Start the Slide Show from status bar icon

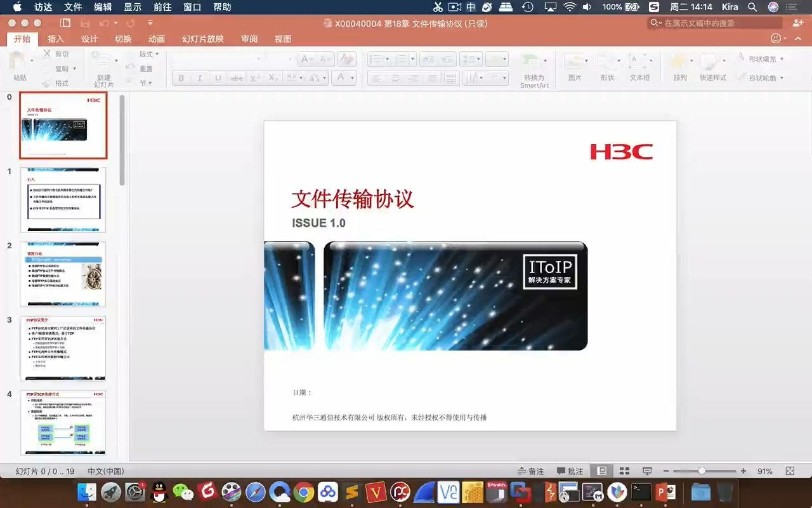click(647, 471)
